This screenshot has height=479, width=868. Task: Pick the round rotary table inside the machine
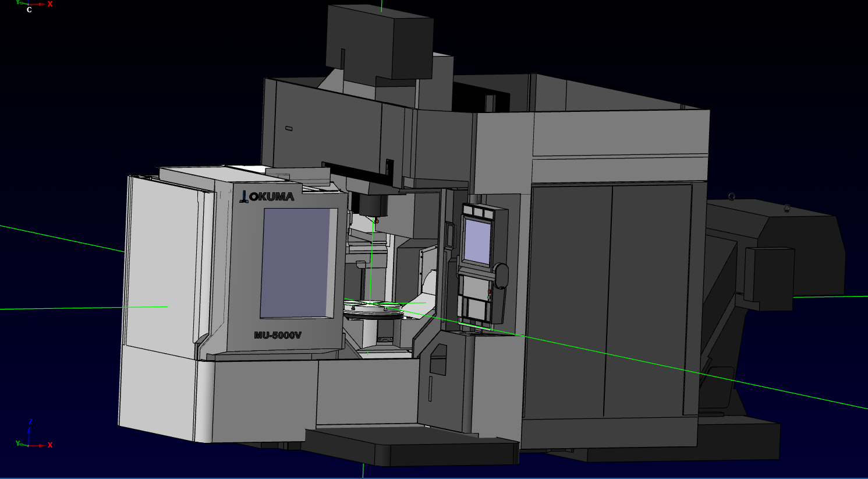(373, 309)
